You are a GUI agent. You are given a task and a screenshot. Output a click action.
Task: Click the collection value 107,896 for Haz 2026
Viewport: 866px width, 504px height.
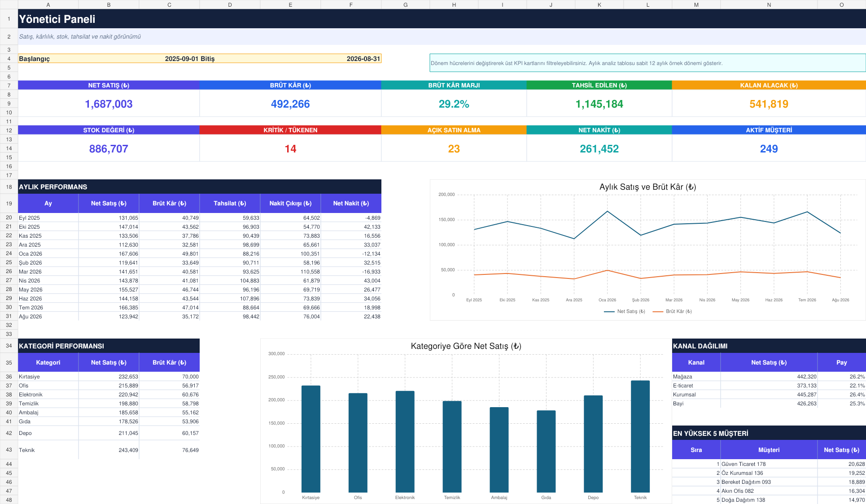tap(230, 299)
